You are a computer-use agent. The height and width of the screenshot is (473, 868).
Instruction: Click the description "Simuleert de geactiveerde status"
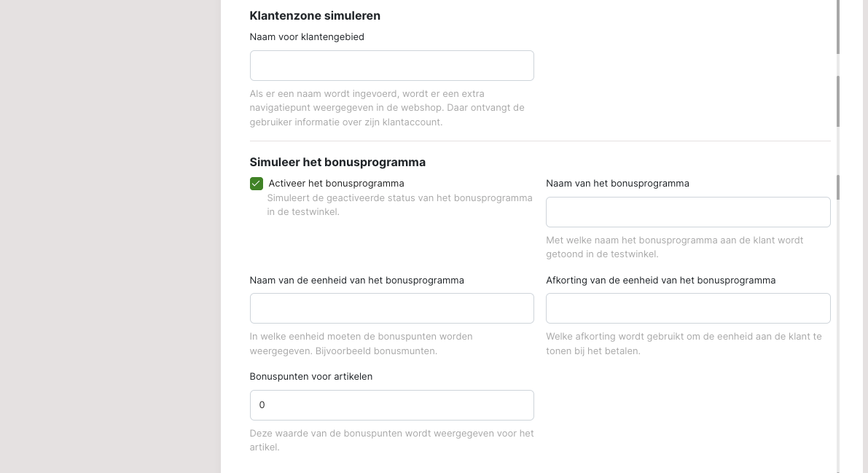(x=399, y=205)
